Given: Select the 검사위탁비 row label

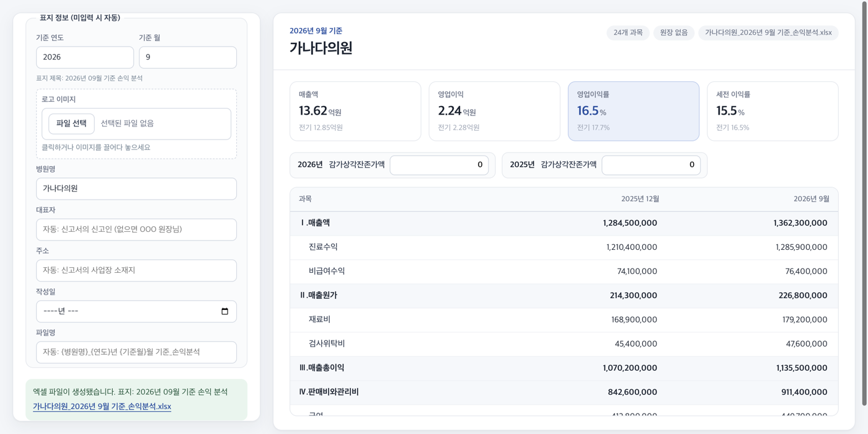Looking at the screenshot, I should click(x=327, y=344).
